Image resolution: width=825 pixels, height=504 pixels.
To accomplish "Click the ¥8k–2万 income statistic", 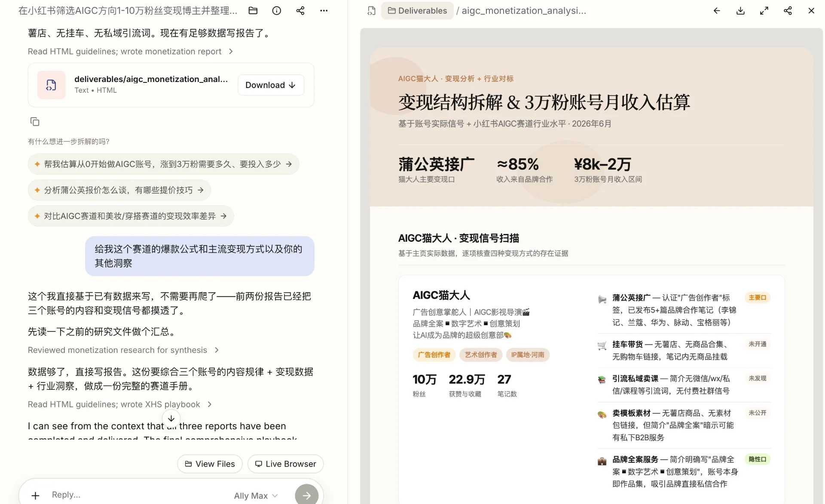I will pos(602,164).
